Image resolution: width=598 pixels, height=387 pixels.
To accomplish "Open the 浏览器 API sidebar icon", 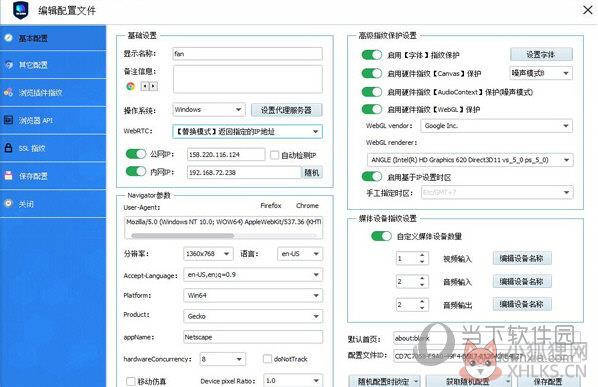I will [8, 120].
